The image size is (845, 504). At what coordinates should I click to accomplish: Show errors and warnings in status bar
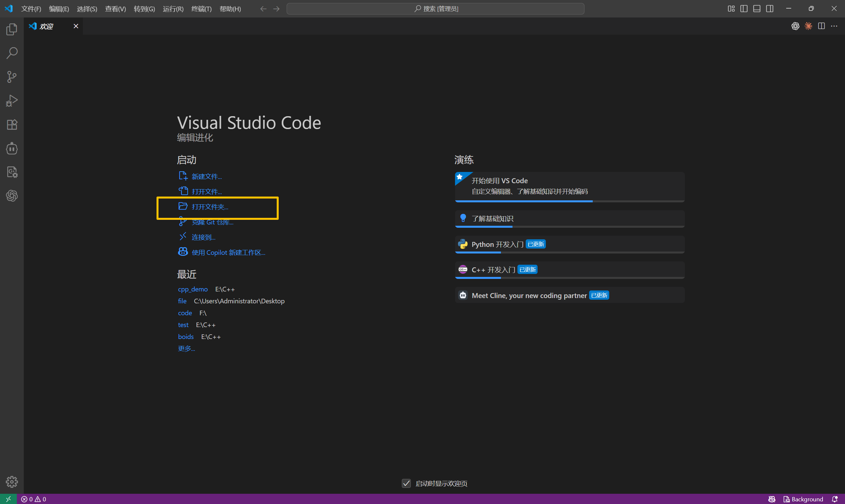pyautogui.click(x=34, y=499)
